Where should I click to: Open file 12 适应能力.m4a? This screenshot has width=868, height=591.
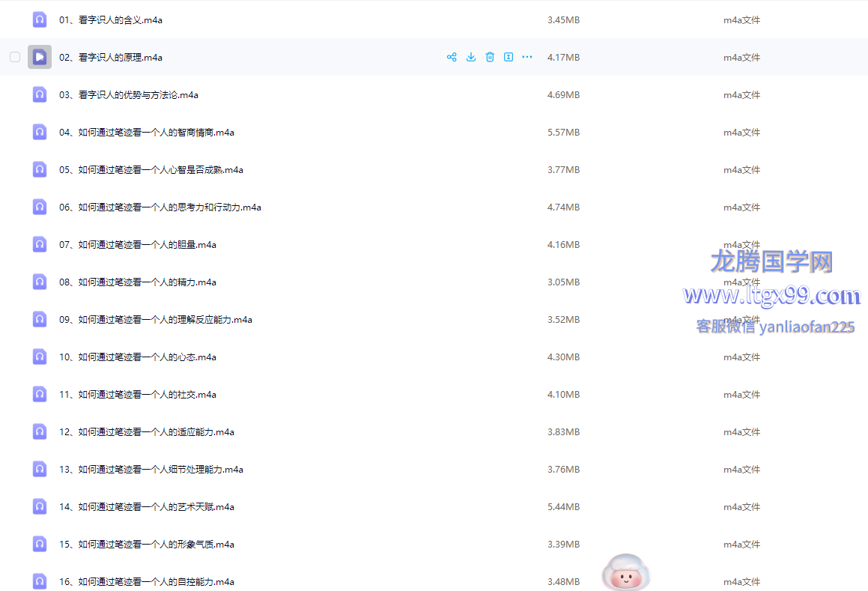click(147, 432)
